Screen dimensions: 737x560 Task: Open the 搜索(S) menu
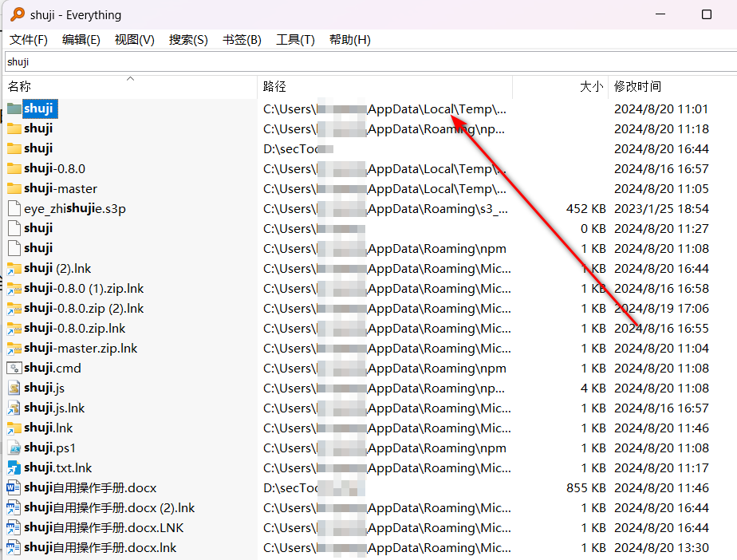point(188,40)
